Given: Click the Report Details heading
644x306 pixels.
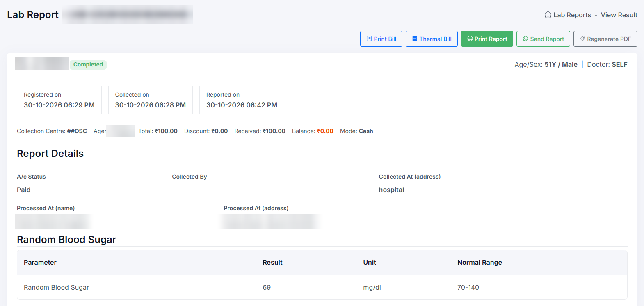Looking at the screenshot, I should pos(50,154).
